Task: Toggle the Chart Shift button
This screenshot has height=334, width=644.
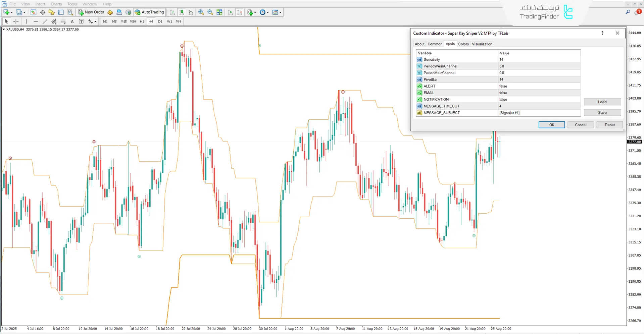Action: pos(240,12)
